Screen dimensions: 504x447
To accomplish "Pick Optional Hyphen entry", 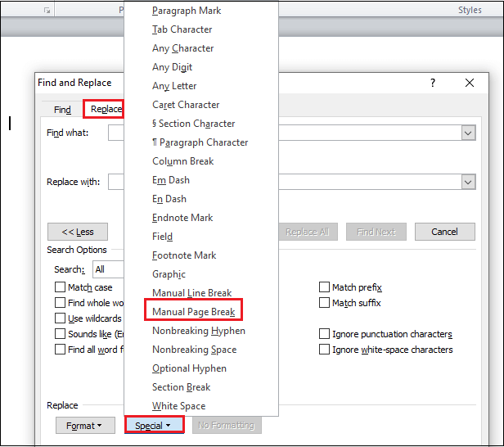I will [201, 368].
